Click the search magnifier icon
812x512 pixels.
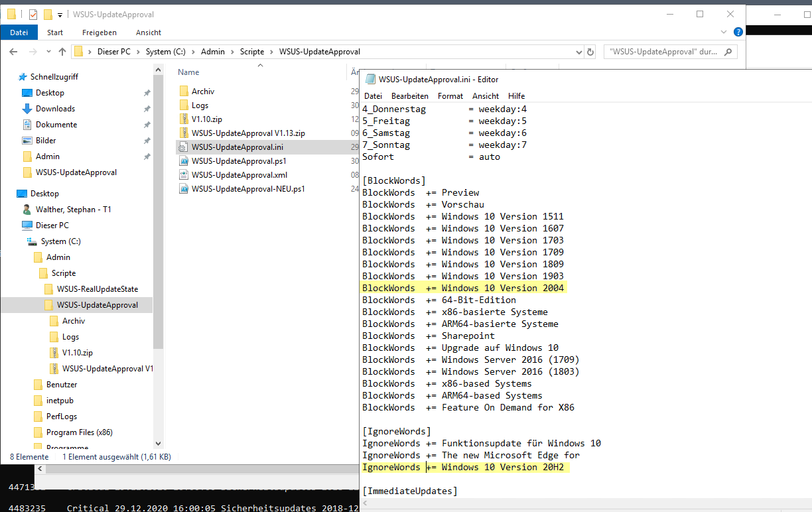click(x=728, y=52)
